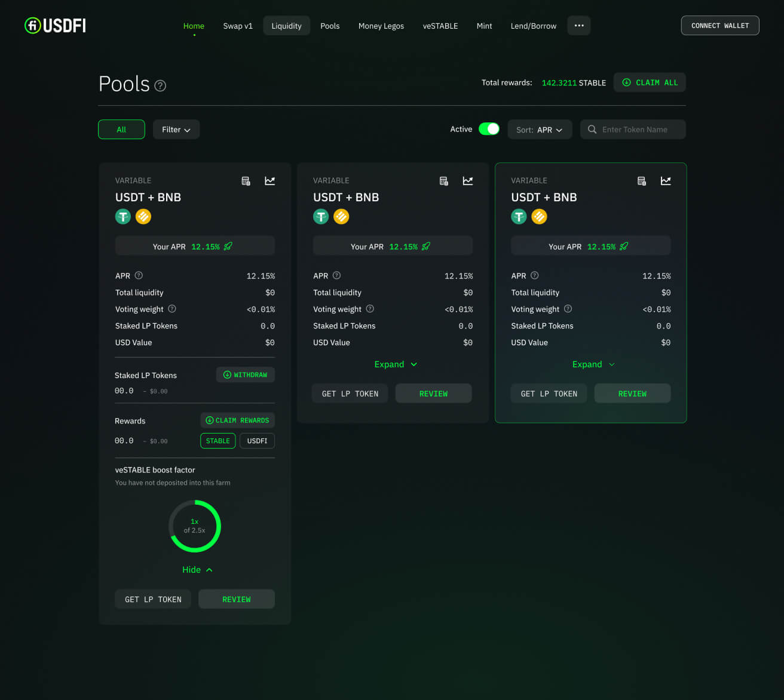Click Review on the highlighted right card
Image resolution: width=784 pixels, height=700 pixels.
pyautogui.click(x=633, y=394)
